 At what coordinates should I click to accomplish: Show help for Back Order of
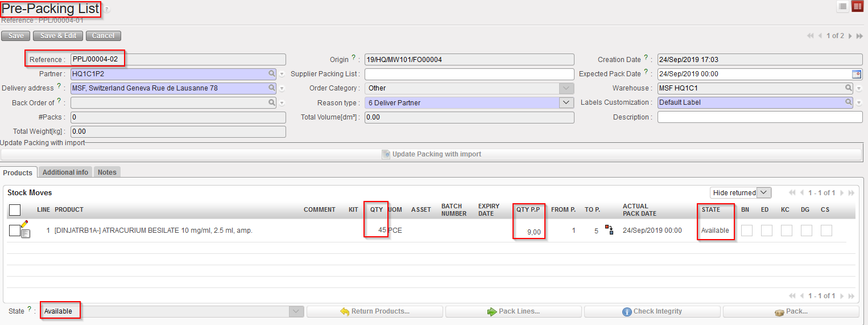59,101
